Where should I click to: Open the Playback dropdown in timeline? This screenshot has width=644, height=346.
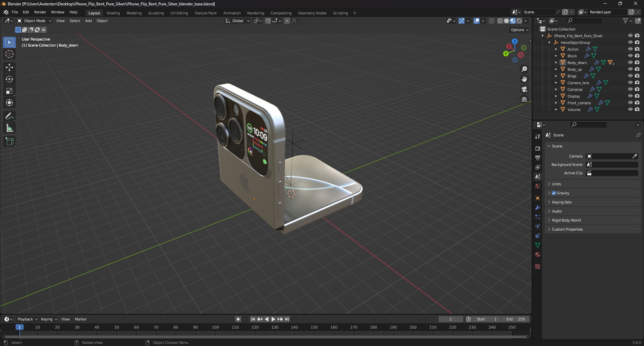[x=27, y=319]
